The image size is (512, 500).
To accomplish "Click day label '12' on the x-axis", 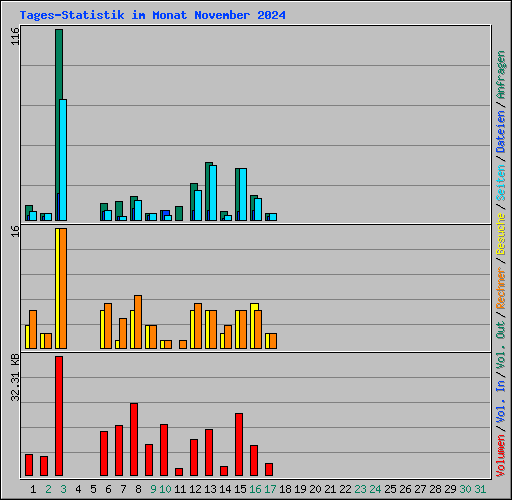I will pyautogui.click(x=195, y=489).
